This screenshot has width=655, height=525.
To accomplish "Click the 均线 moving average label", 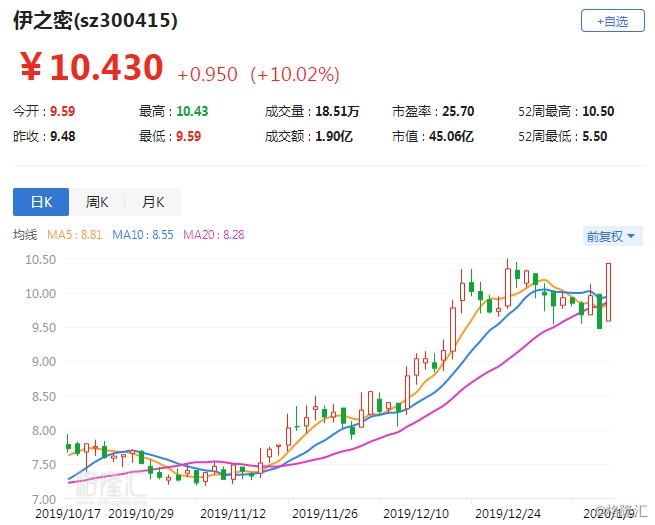I will (25, 235).
